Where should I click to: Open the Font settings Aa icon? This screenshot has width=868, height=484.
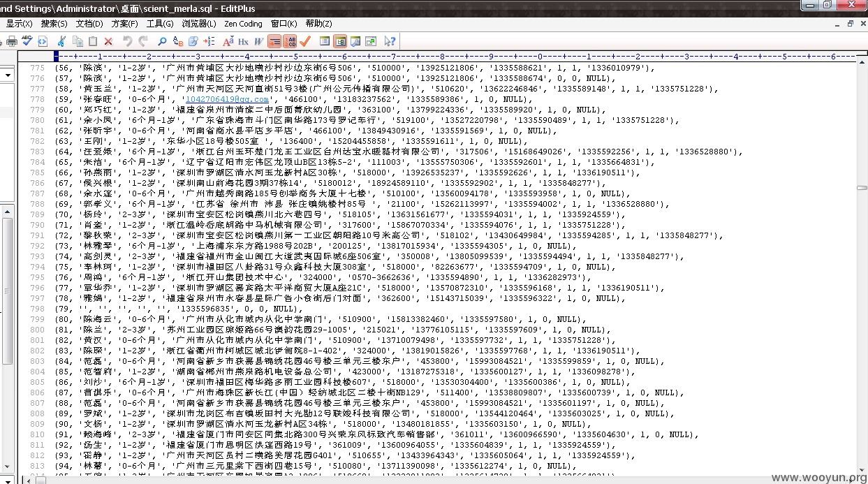tap(228, 41)
